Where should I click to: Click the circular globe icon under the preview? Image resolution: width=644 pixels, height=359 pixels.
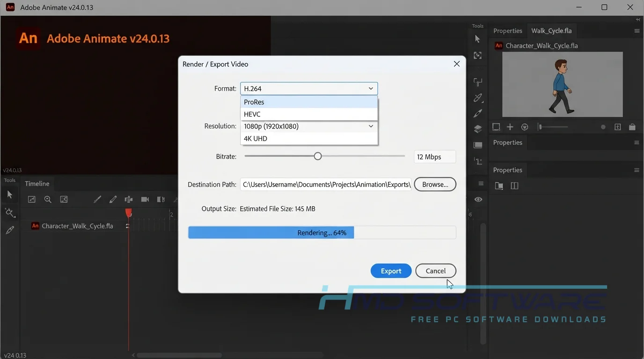pyautogui.click(x=525, y=127)
